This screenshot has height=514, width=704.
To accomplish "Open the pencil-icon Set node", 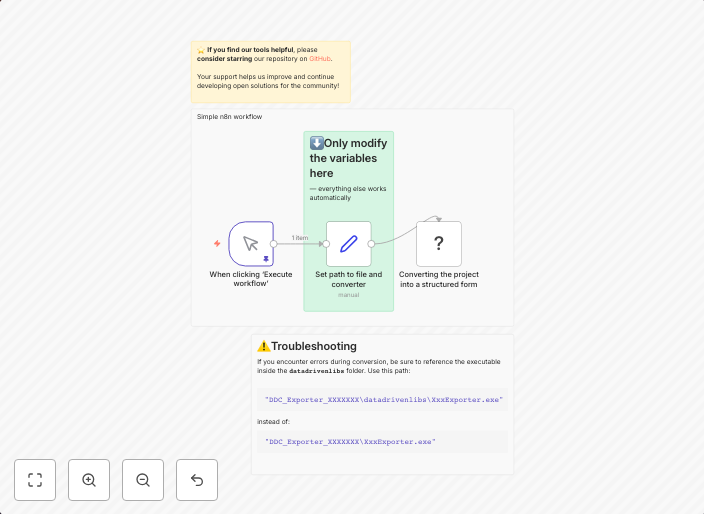I will click(348, 243).
